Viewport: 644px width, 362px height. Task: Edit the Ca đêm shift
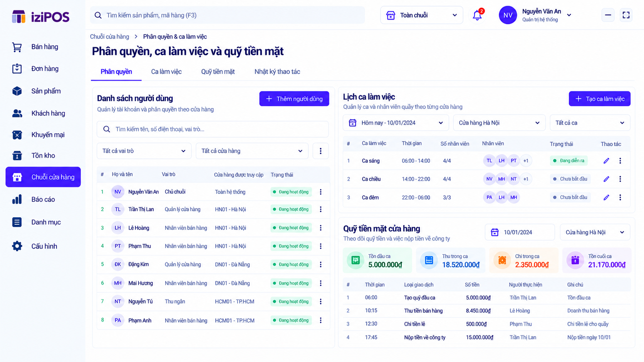[x=606, y=197]
